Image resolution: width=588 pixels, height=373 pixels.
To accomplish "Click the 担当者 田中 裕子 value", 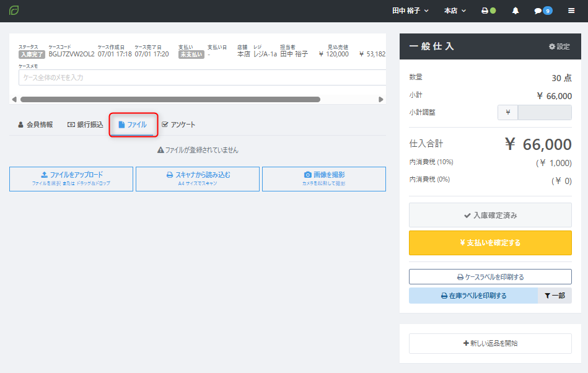I will [x=294, y=55].
